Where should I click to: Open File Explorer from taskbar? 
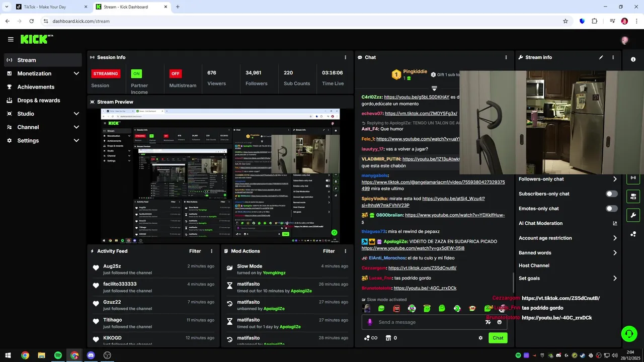pos(41,355)
